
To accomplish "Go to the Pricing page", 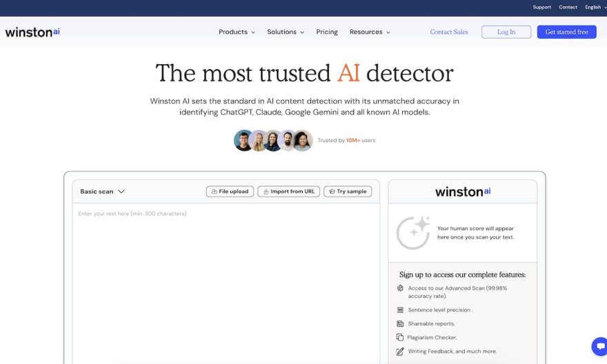I will [x=327, y=32].
